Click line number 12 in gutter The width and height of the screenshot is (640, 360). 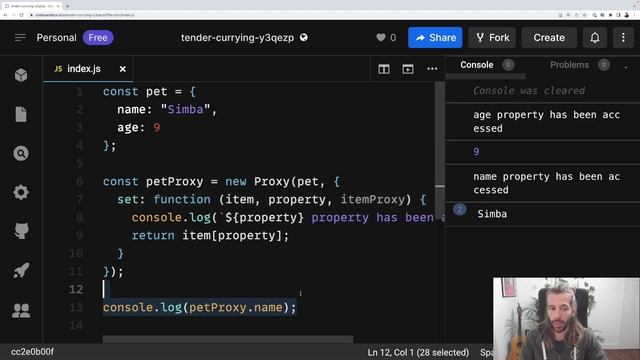(x=76, y=289)
